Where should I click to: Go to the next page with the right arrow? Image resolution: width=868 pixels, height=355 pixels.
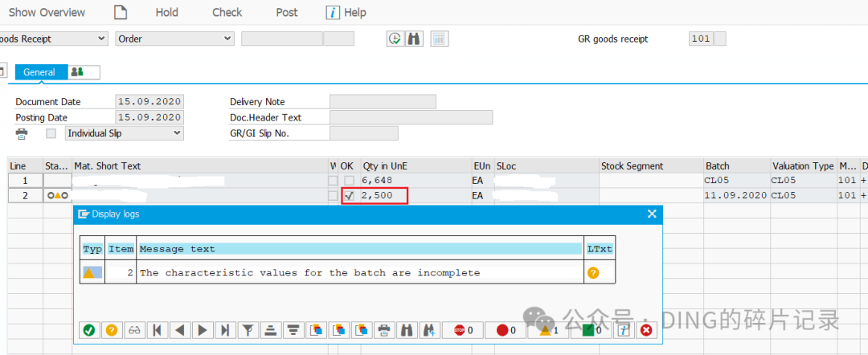pos(202,330)
